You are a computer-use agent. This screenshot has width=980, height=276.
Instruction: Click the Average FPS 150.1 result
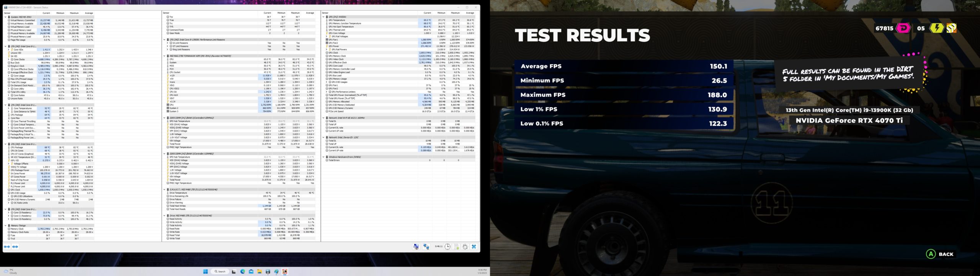[624, 66]
